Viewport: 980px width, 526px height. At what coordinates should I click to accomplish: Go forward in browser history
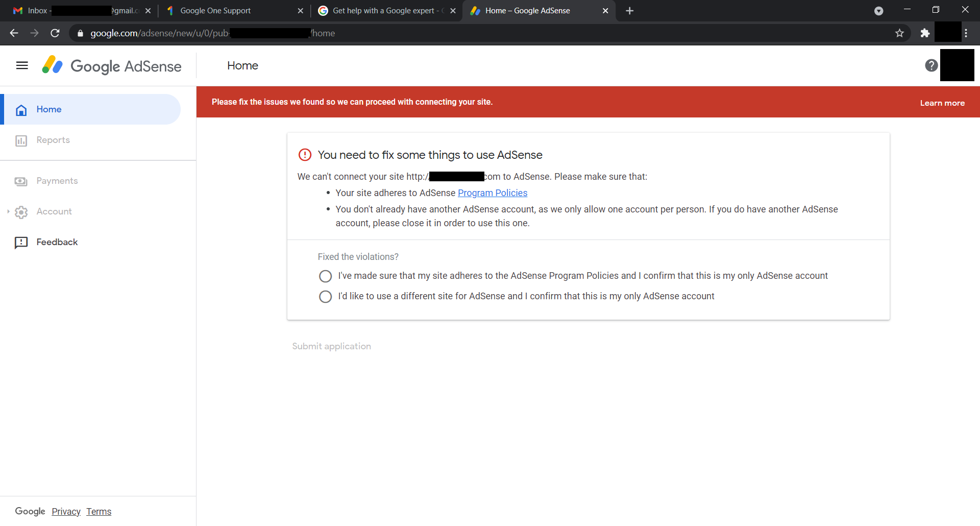point(34,33)
